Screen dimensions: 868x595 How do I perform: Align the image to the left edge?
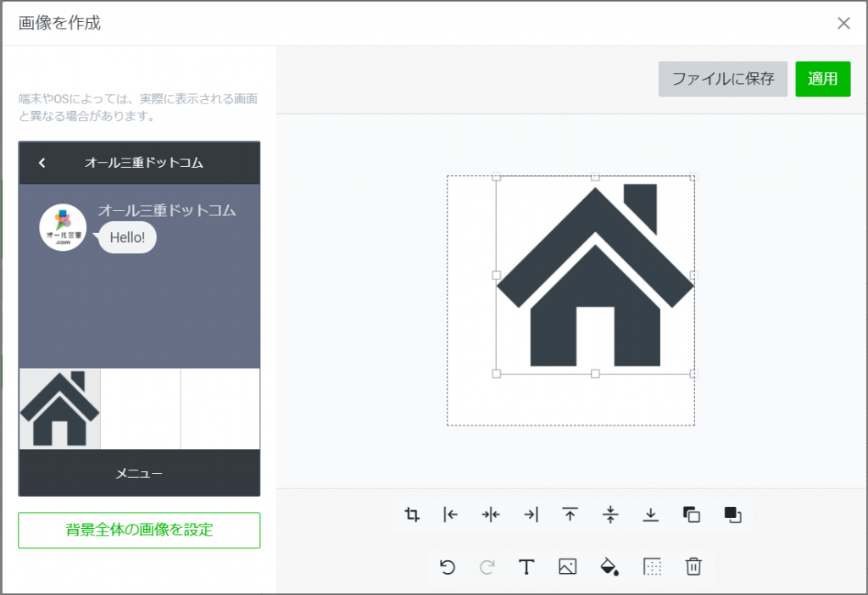[x=451, y=514]
